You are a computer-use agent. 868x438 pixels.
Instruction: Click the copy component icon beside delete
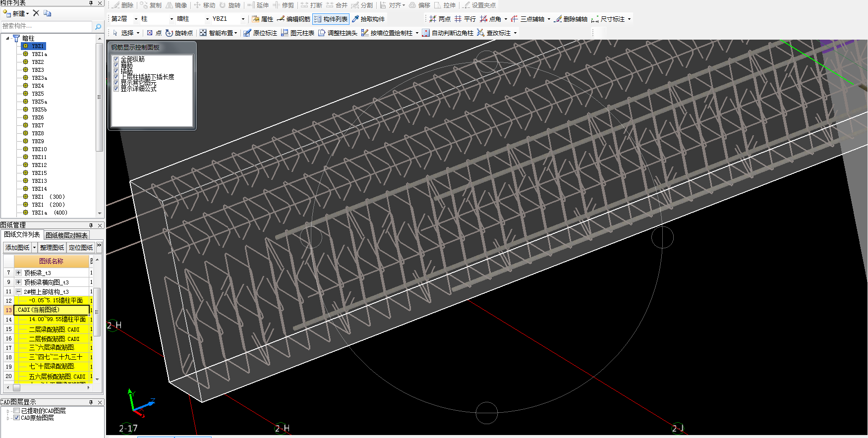pyautogui.click(x=47, y=13)
